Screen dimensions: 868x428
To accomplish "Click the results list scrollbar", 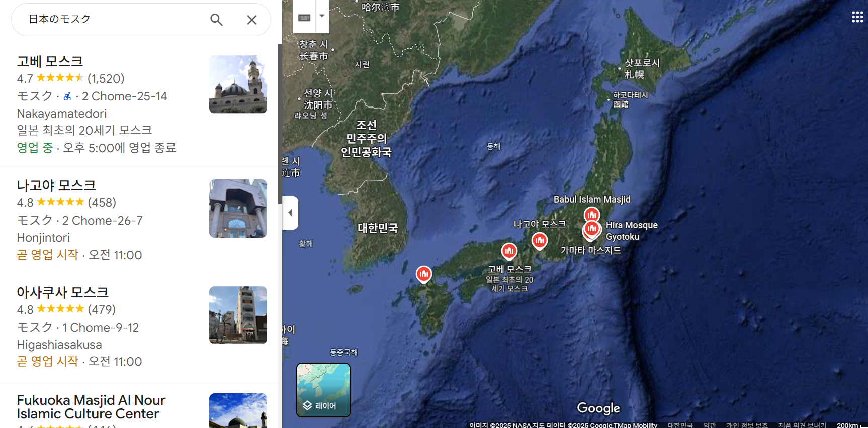I will [280, 125].
